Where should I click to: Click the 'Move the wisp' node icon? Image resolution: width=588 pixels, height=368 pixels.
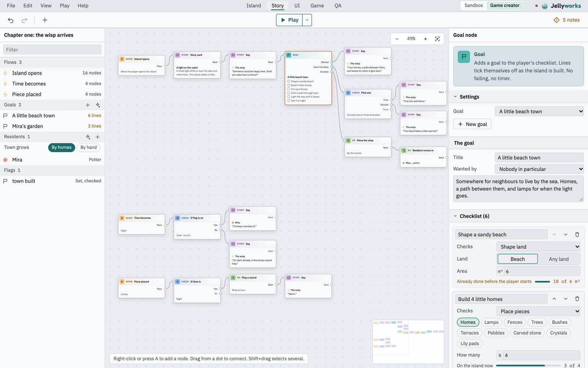coord(348,140)
